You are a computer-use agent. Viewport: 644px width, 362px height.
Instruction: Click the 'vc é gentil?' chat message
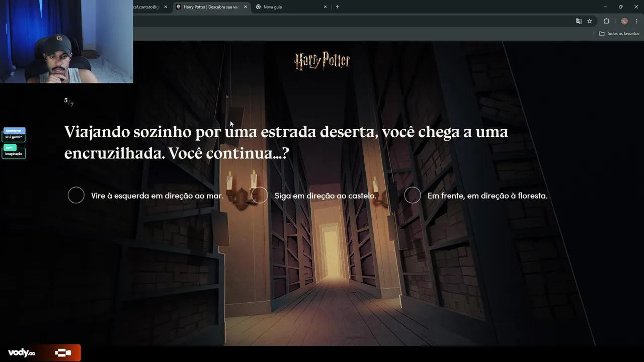[x=14, y=137]
